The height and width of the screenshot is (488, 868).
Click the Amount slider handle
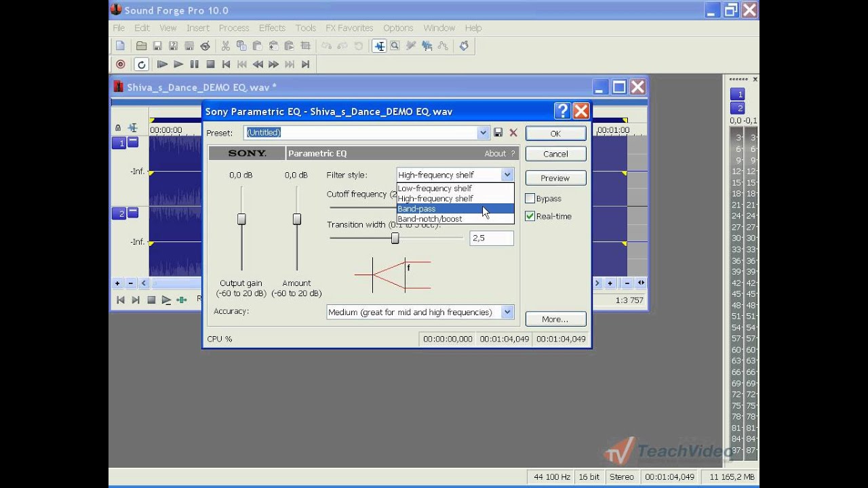point(297,219)
